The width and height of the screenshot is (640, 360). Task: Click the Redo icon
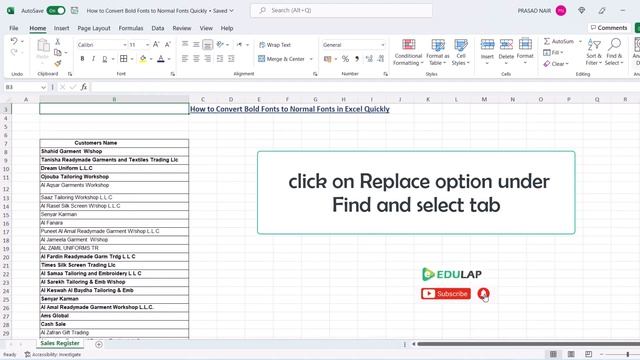14,52
